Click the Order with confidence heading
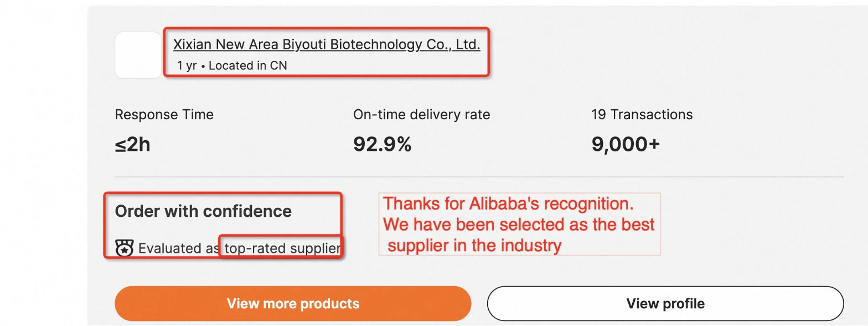 click(203, 211)
